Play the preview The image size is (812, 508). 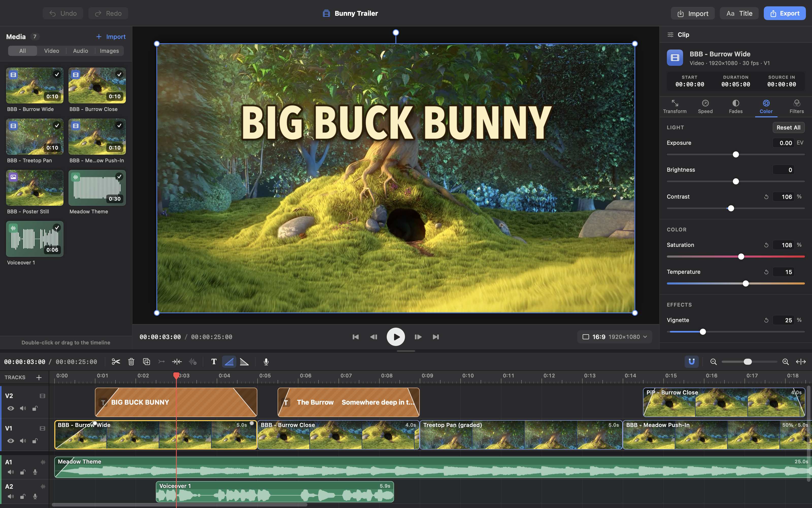[x=396, y=337]
